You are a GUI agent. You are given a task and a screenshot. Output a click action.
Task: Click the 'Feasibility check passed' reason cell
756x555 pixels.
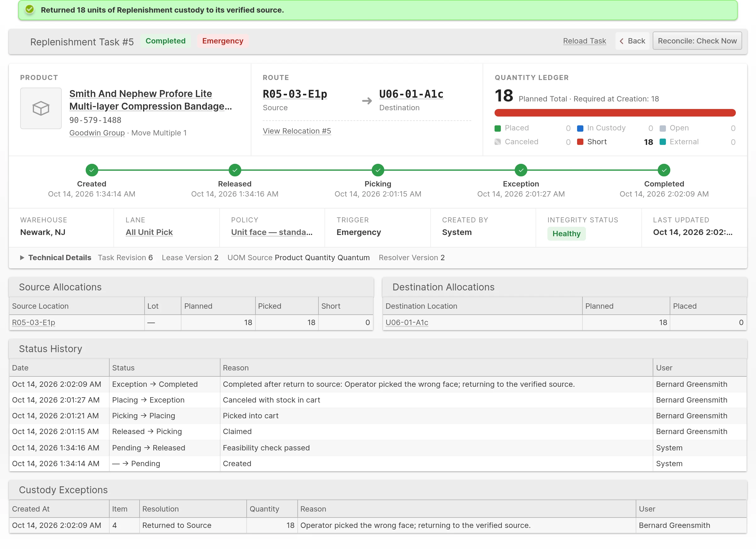pyautogui.click(x=436, y=448)
